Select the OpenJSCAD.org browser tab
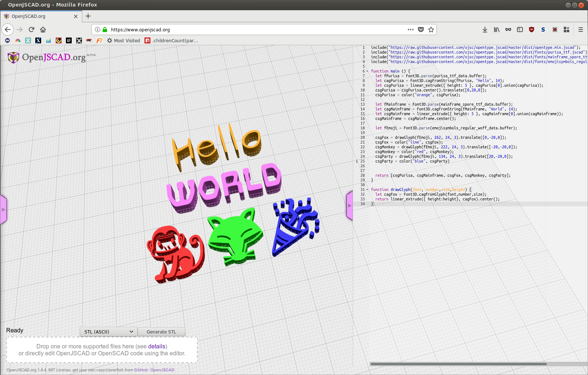588x375 pixels. click(x=41, y=16)
